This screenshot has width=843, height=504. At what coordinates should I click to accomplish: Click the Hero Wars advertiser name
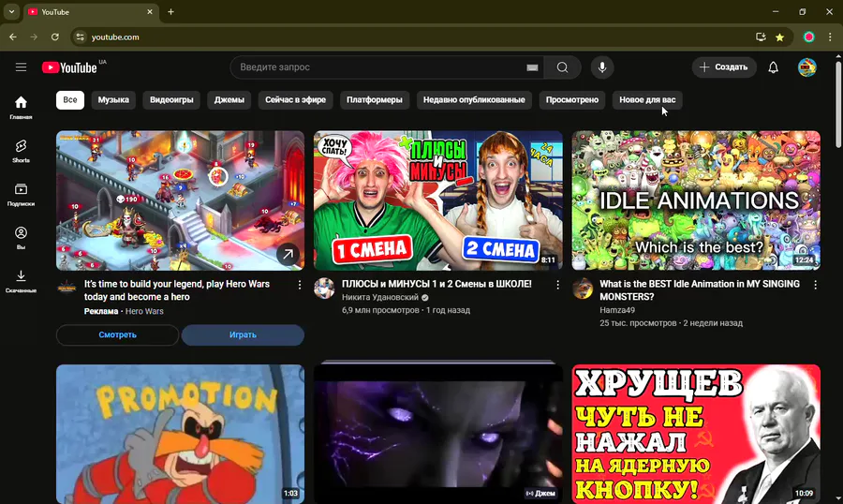tap(144, 311)
